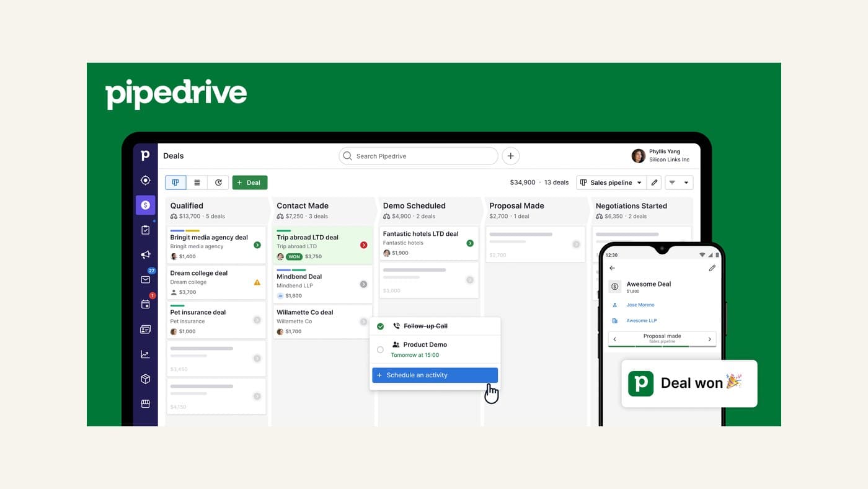This screenshot has height=489, width=868.
Task: Click the Silicon Links Inc company name
Action: [x=669, y=159]
